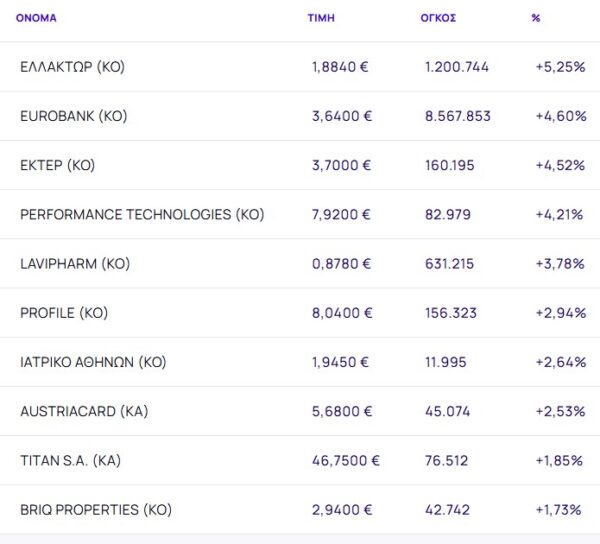600x544 pixels.
Task: Click the 46,7500 € price cell
Action: click(346, 461)
